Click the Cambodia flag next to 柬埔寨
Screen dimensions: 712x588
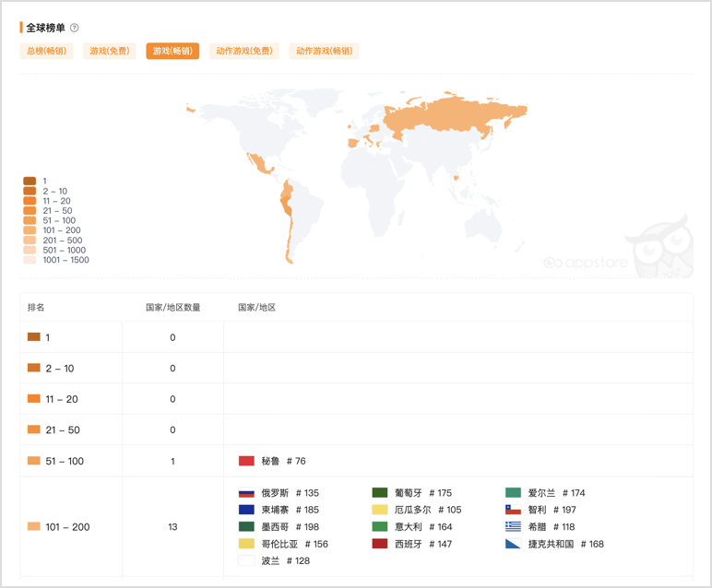pyautogui.click(x=246, y=510)
